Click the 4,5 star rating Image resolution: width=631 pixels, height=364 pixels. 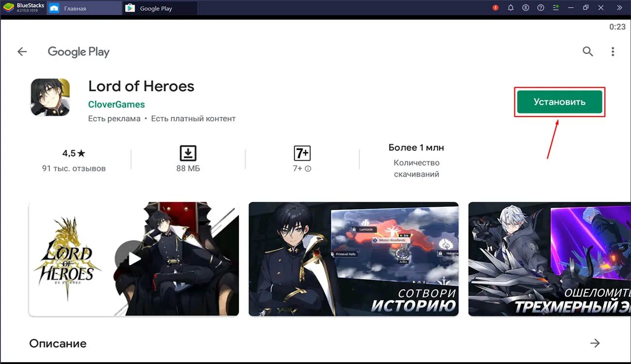[74, 153]
